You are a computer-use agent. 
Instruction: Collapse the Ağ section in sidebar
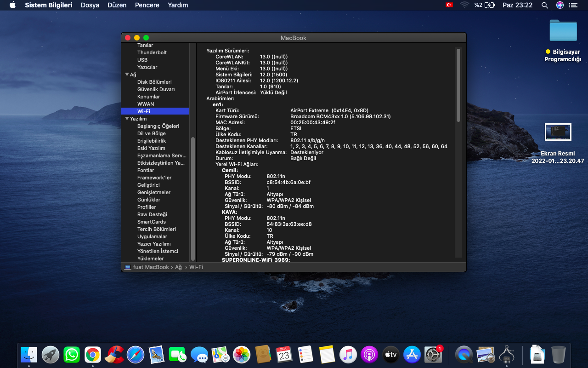(x=127, y=75)
